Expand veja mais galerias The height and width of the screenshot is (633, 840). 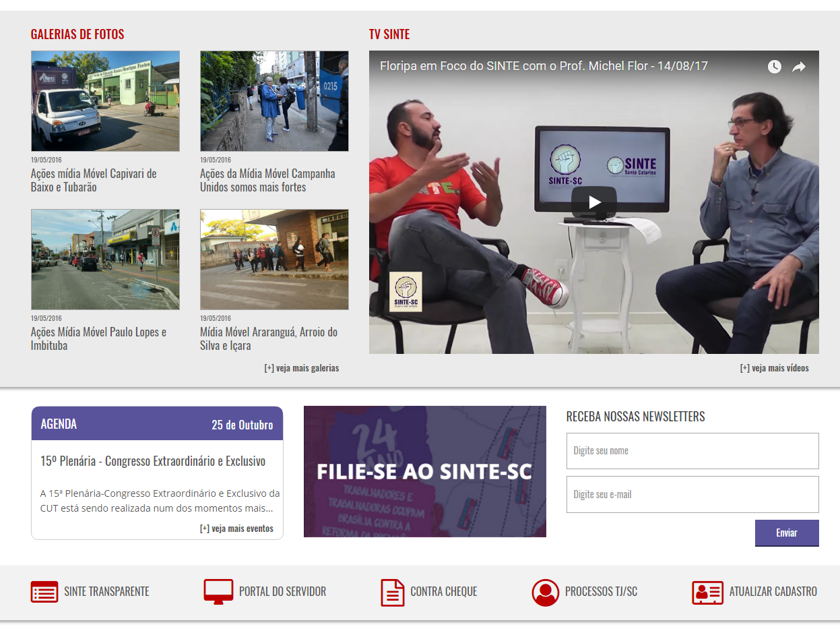coord(302,368)
